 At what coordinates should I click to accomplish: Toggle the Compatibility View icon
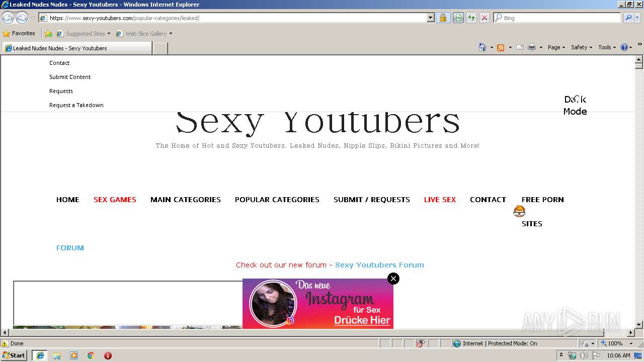458,18
